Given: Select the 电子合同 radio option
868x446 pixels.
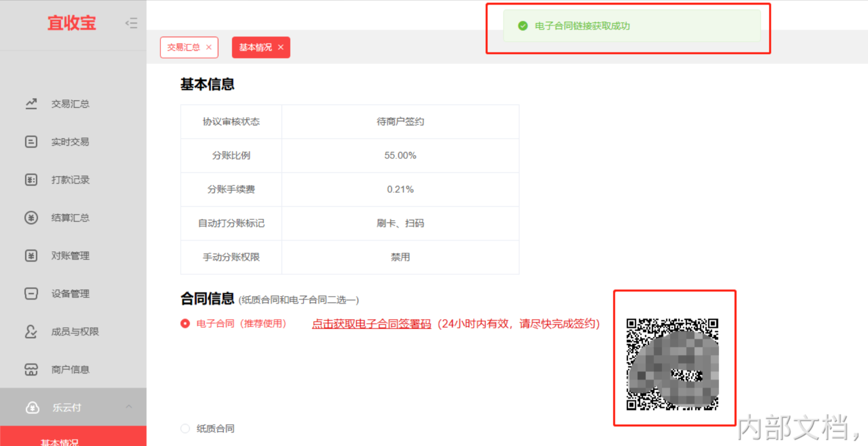Looking at the screenshot, I should point(185,324).
